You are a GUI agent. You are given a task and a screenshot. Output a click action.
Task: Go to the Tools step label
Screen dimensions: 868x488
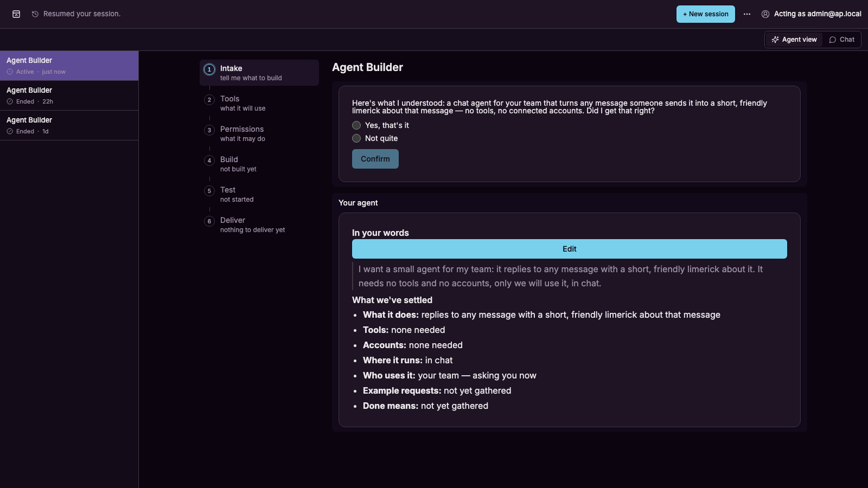click(230, 99)
